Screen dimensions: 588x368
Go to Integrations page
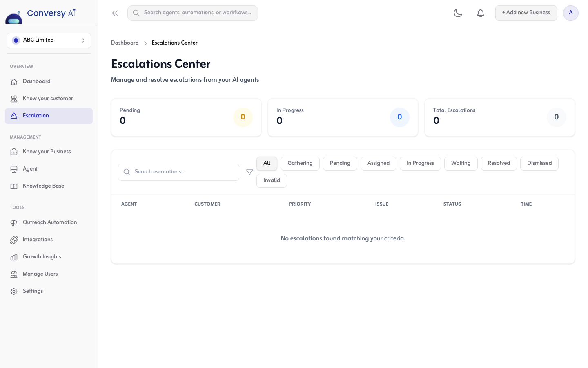(x=49, y=240)
